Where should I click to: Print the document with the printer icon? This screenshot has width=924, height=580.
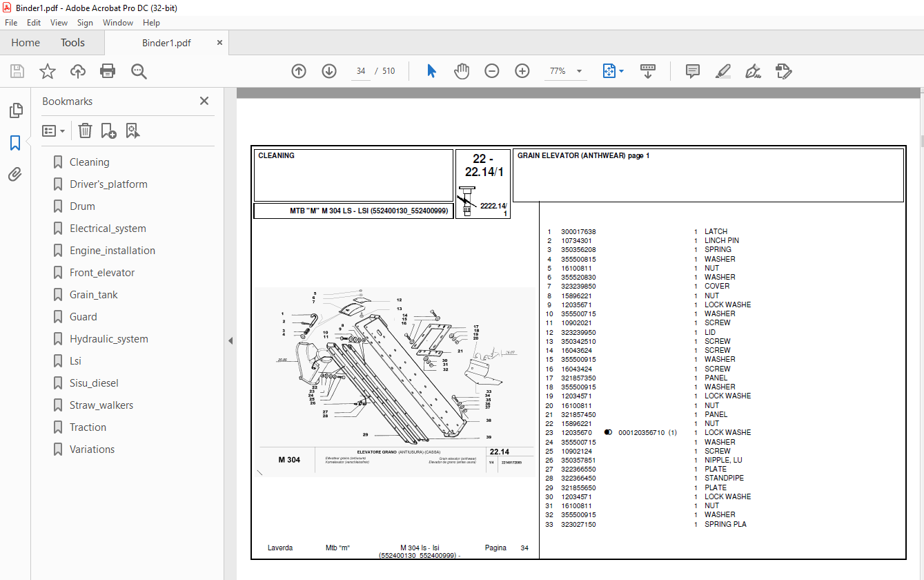[x=108, y=71]
